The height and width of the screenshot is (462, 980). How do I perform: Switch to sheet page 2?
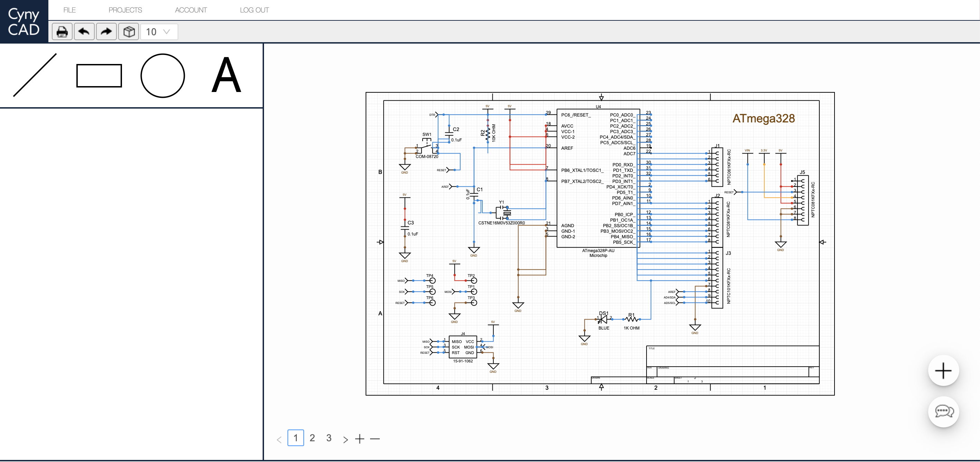(x=312, y=438)
